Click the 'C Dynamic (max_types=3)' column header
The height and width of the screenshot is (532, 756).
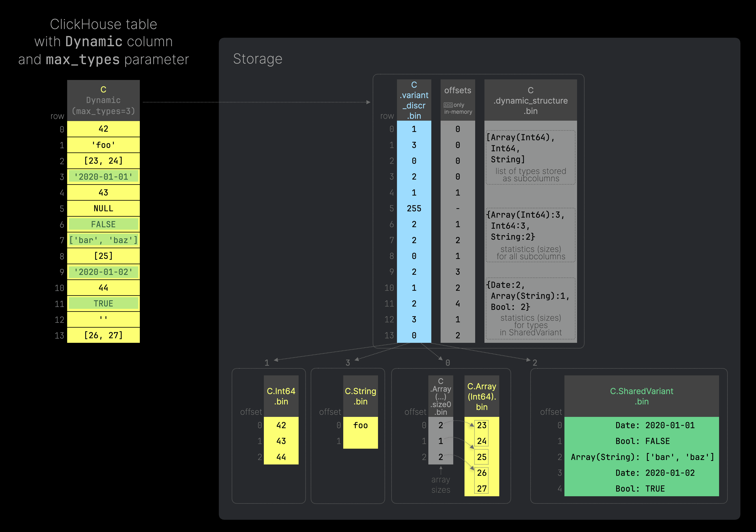[103, 100]
